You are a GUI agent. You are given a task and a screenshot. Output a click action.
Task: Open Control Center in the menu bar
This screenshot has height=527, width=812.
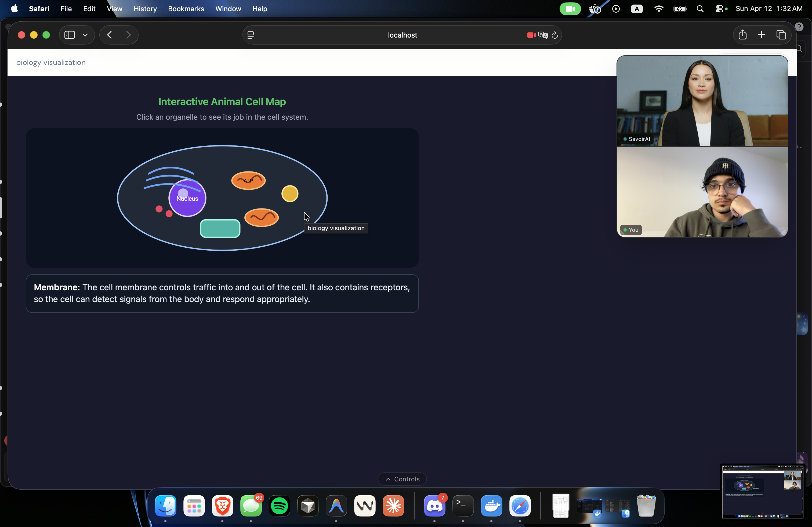(x=719, y=9)
